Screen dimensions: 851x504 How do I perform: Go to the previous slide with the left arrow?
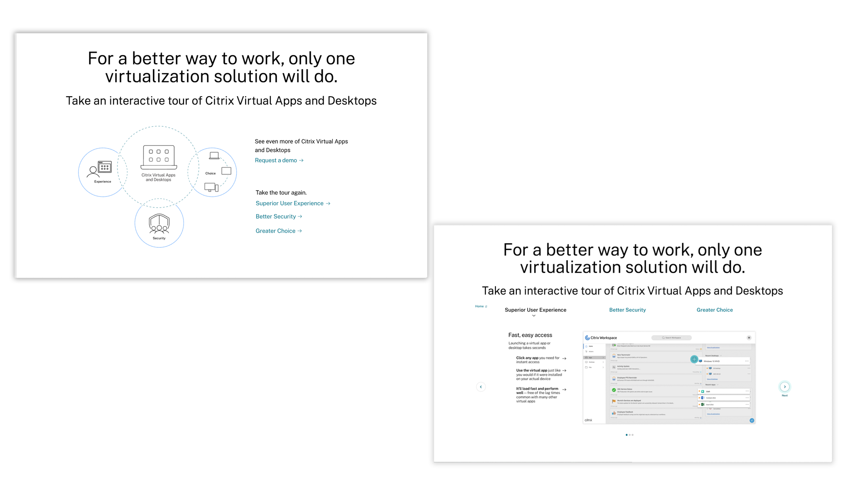pos(481,387)
